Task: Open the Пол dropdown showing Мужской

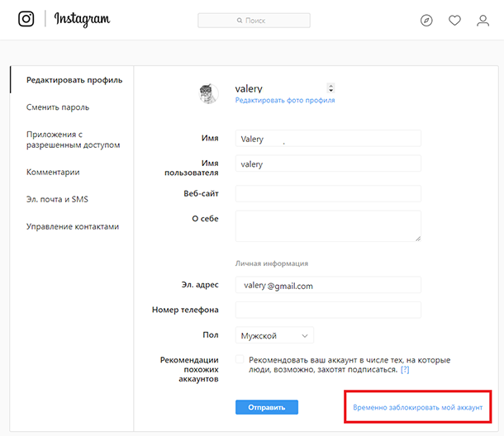Action: click(274, 335)
